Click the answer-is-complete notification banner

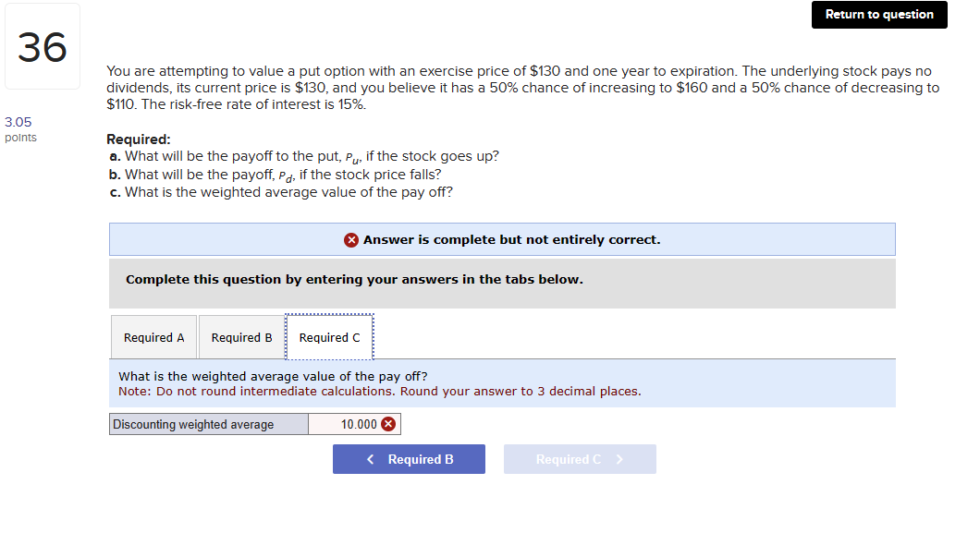pyautogui.click(x=502, y=239)
